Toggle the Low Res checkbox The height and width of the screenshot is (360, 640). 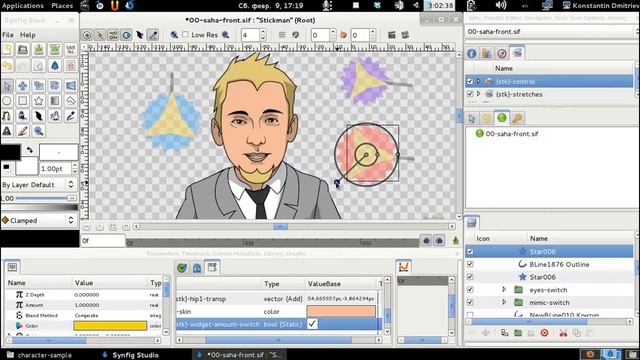click(185, 35)
